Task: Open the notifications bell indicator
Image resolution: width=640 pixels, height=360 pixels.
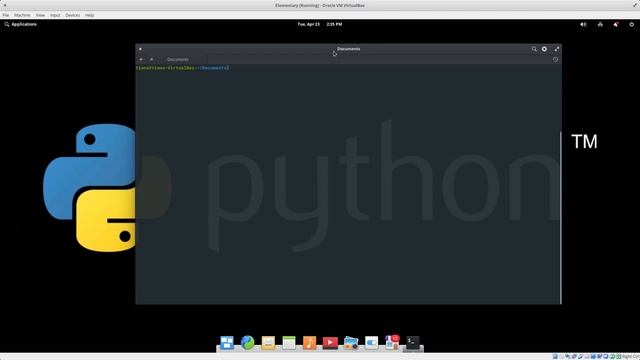Action: tap(616, 24)
